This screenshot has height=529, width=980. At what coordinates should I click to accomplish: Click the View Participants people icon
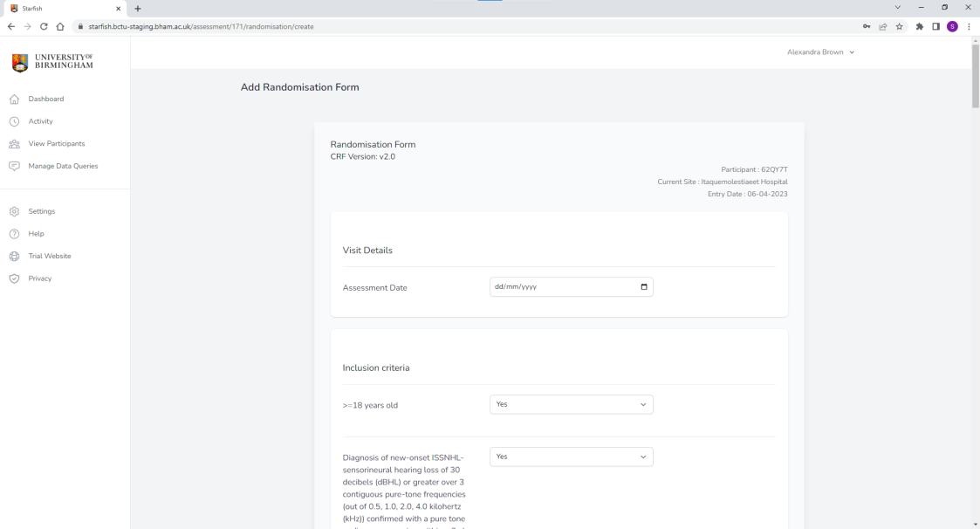[x=14, y=144]
